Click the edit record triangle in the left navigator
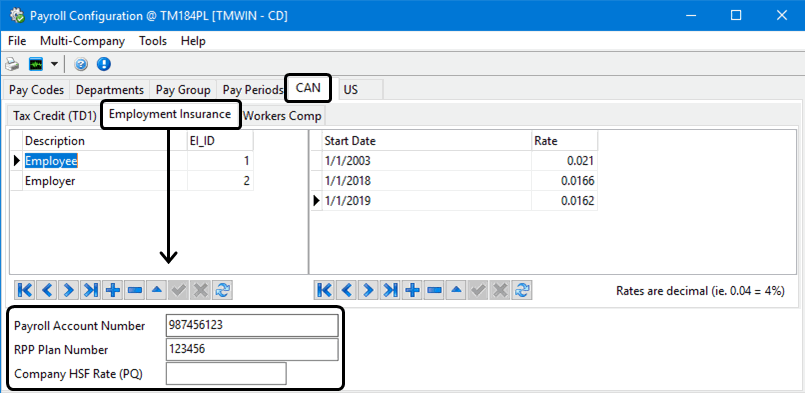The image size is (805, 393). 156,290
